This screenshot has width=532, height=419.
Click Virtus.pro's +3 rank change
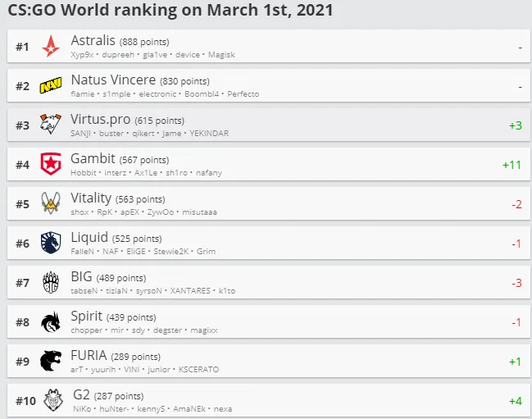click(x=516, y=125)
